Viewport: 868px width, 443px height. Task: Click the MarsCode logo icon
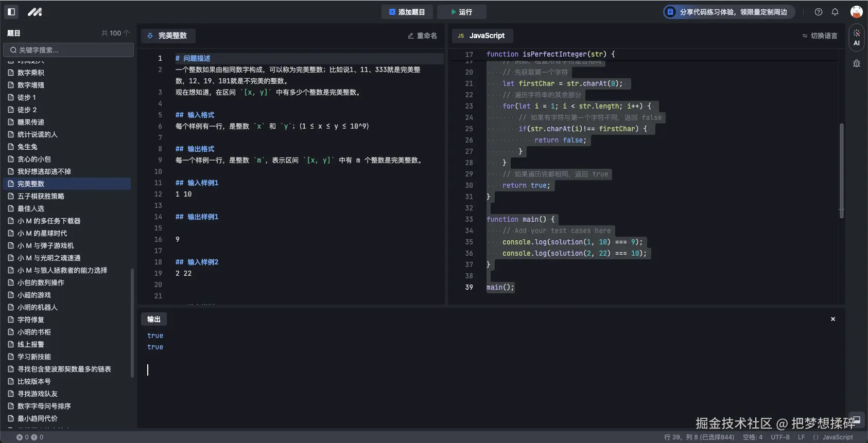35,12
